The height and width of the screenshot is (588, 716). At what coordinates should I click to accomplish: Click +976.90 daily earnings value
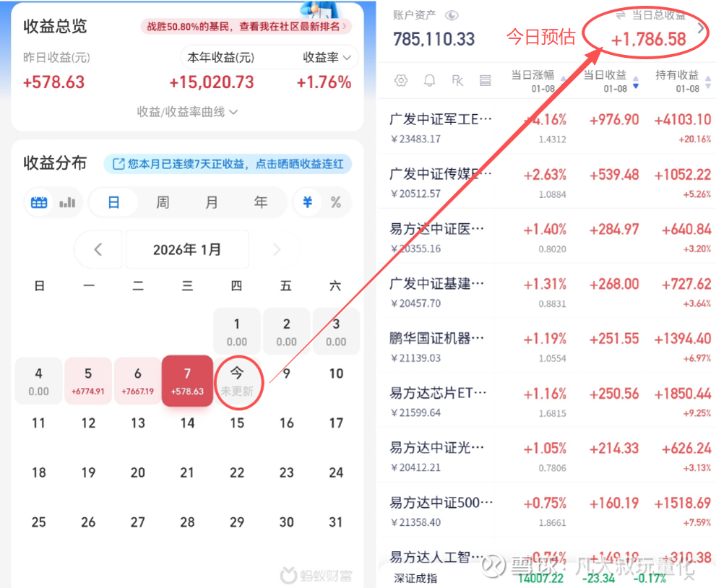coord(614,120)
